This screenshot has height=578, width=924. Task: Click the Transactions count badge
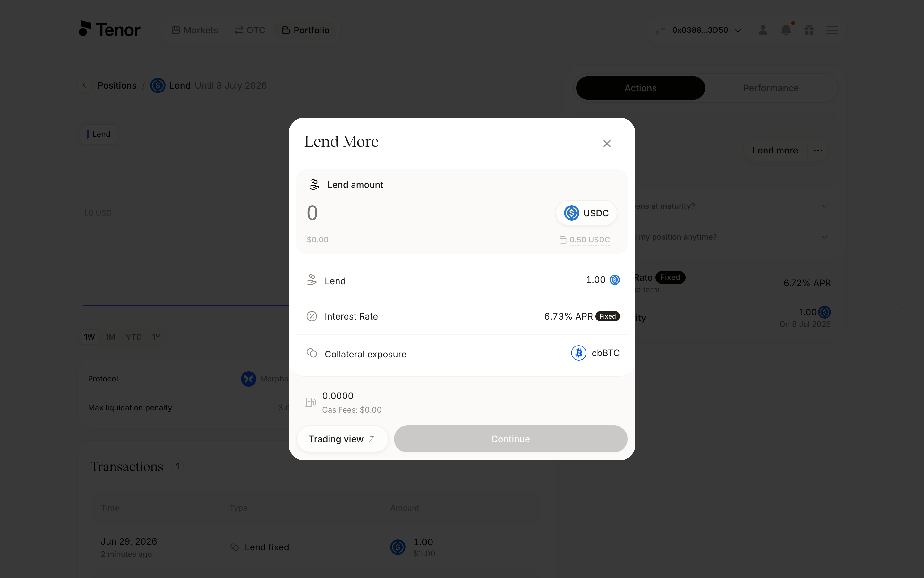(177, 466)
